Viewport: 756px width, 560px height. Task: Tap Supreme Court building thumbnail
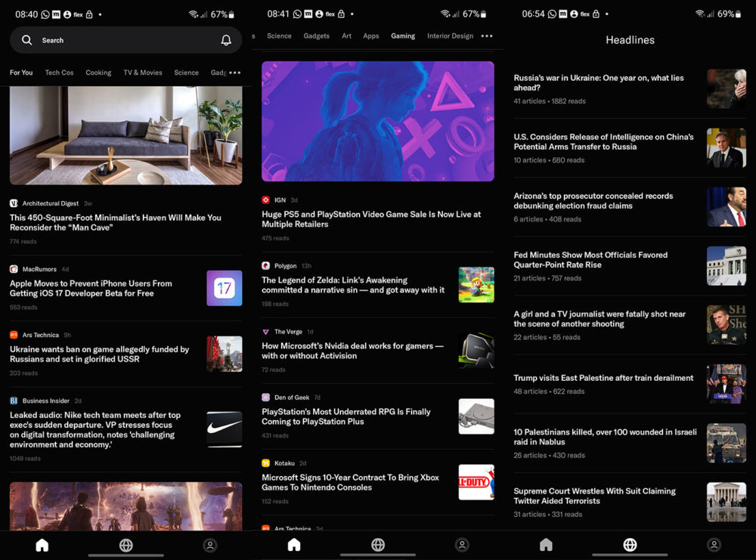pos(727,502)
